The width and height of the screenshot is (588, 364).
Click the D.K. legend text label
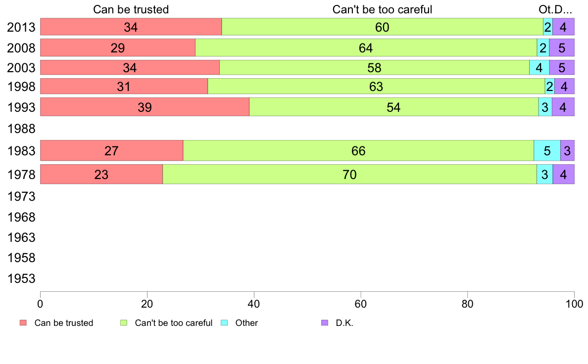[x=344, y=323]
